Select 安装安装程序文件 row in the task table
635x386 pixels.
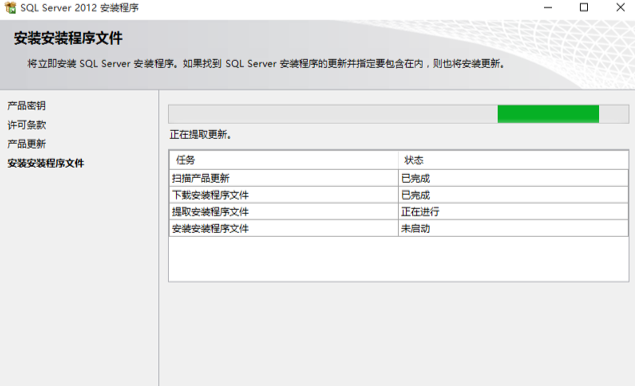[398, 228]
